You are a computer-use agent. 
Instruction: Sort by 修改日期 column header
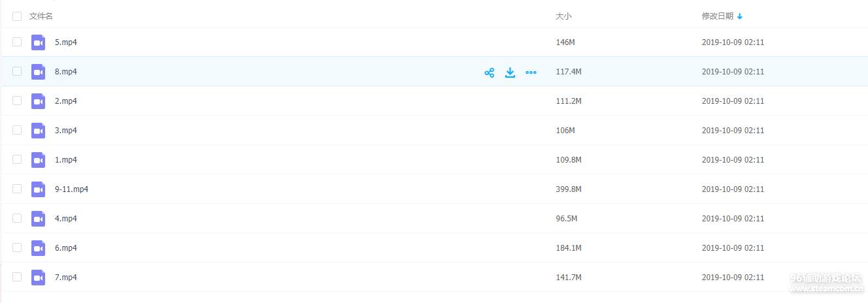(717, 16)
